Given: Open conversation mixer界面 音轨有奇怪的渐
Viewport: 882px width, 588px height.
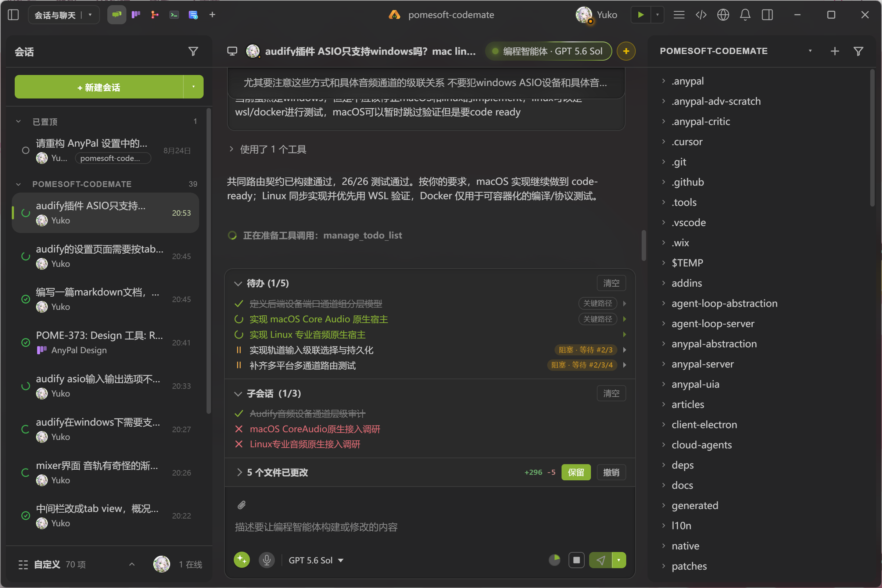Looking at the screenshot, I should pyautogui.click(x=105, y=473).
